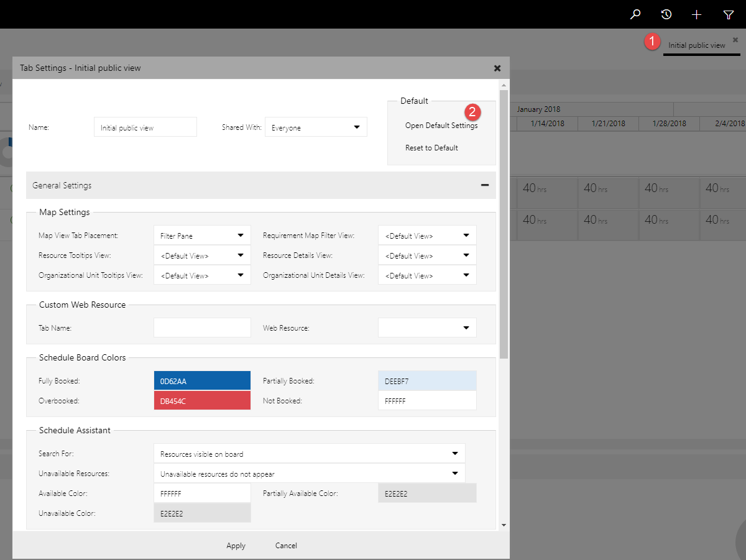Add a new schedule board tab via plus icon
This screenshot has width=746, height=560.
coord(696,14)
